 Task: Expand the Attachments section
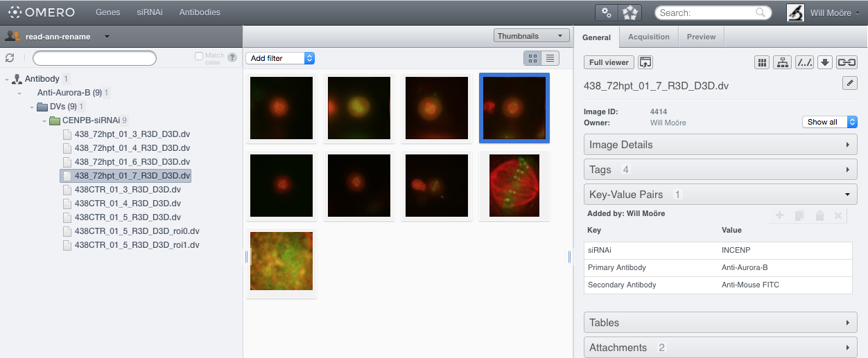coord(721,348)
